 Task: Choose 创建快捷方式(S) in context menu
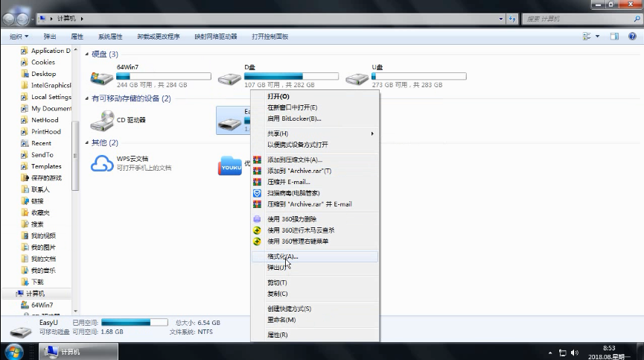coord(315,309)
